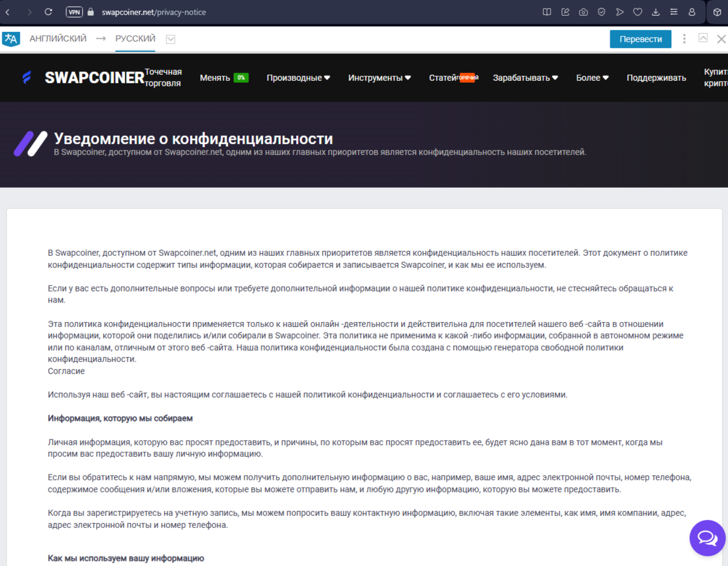Toggle the VPN badge in address bar
The width and height of the screenshot is (728, 566).
(x=74, y=12)
